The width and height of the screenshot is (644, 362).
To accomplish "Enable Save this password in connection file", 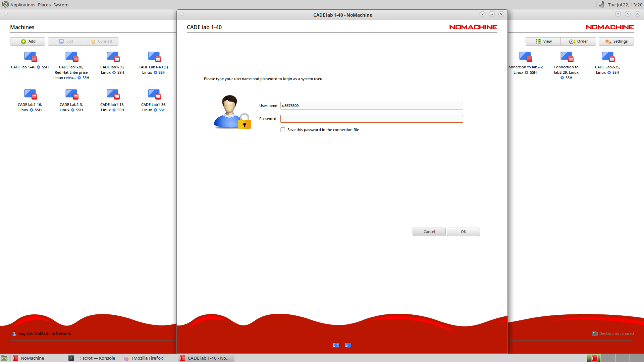I will point(283,130).
